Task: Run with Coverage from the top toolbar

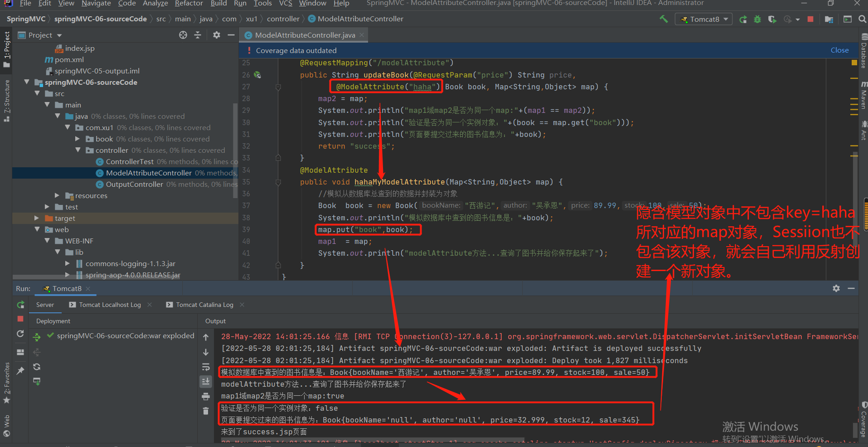Action: pyautogui.click(x=772, y=19)
